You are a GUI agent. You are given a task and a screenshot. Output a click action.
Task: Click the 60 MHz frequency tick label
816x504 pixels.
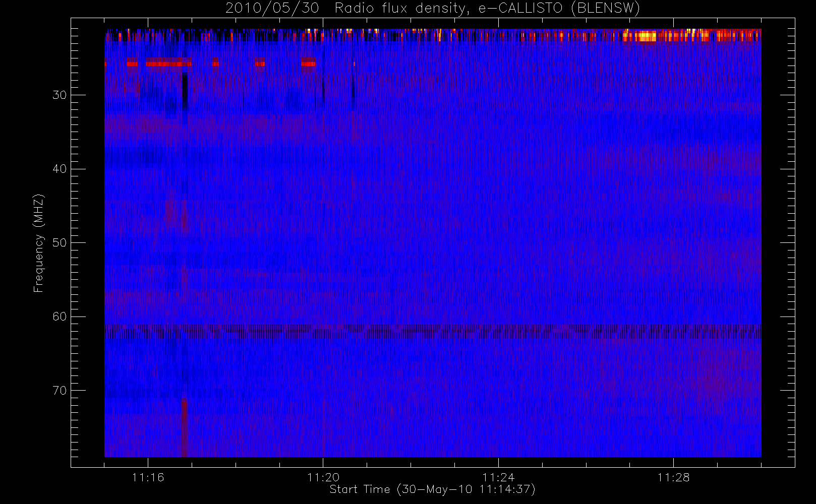(60, 317)
